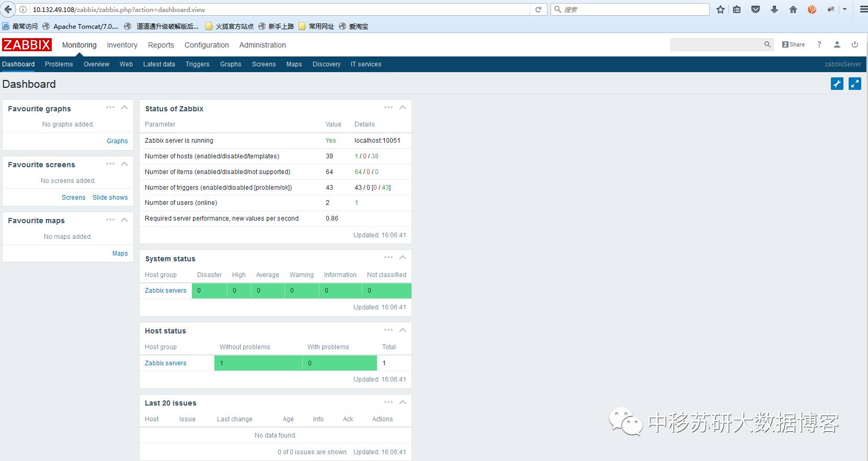This screenshot has width=868, height=461.
Task: Open the Monitoring main menu
Action: point(79,45)
